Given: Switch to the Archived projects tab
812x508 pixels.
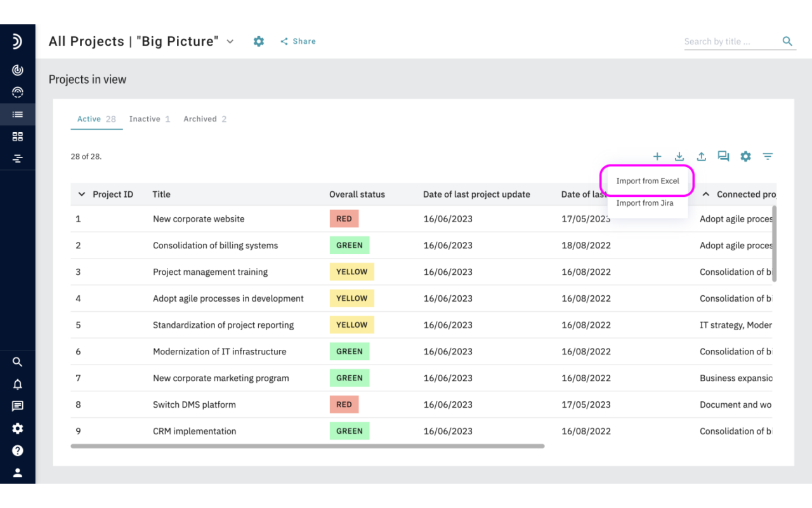Looking at the screenshot, I should tap(200, 119).
